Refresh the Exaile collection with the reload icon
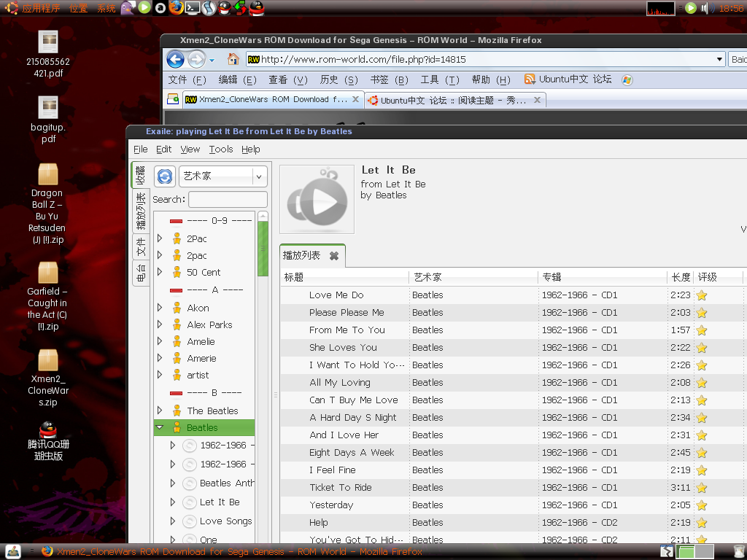 [x=165, y=176]
